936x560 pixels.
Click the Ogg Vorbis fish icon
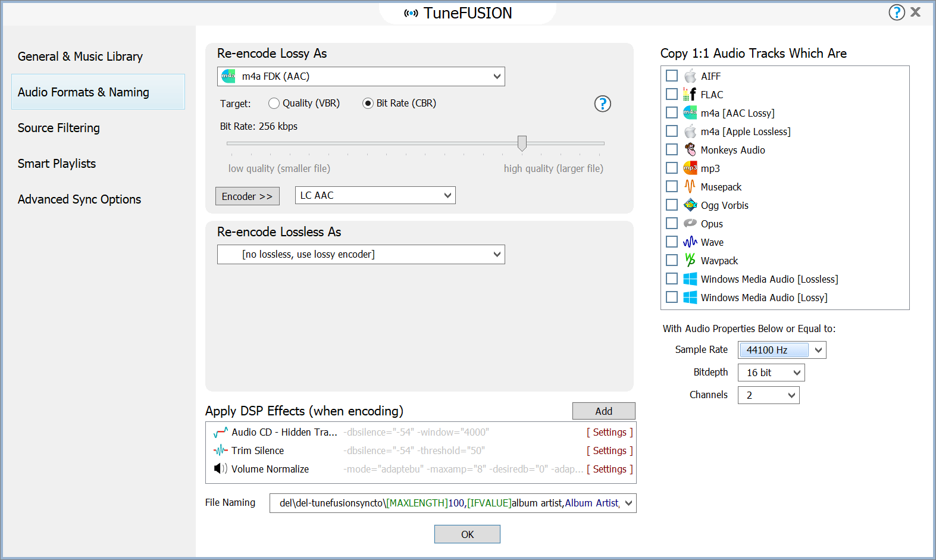tap(690, 205)
